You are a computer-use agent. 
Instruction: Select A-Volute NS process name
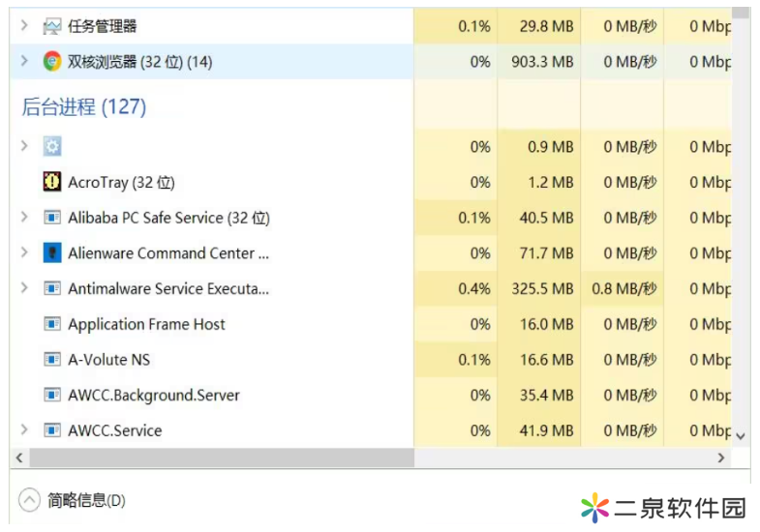coord(109,360)
